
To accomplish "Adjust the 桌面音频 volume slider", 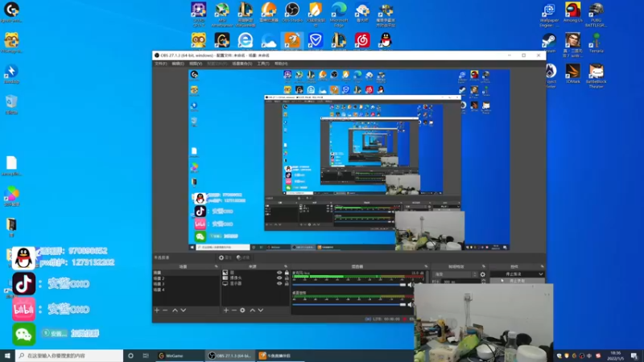I will tap(349, 305).
